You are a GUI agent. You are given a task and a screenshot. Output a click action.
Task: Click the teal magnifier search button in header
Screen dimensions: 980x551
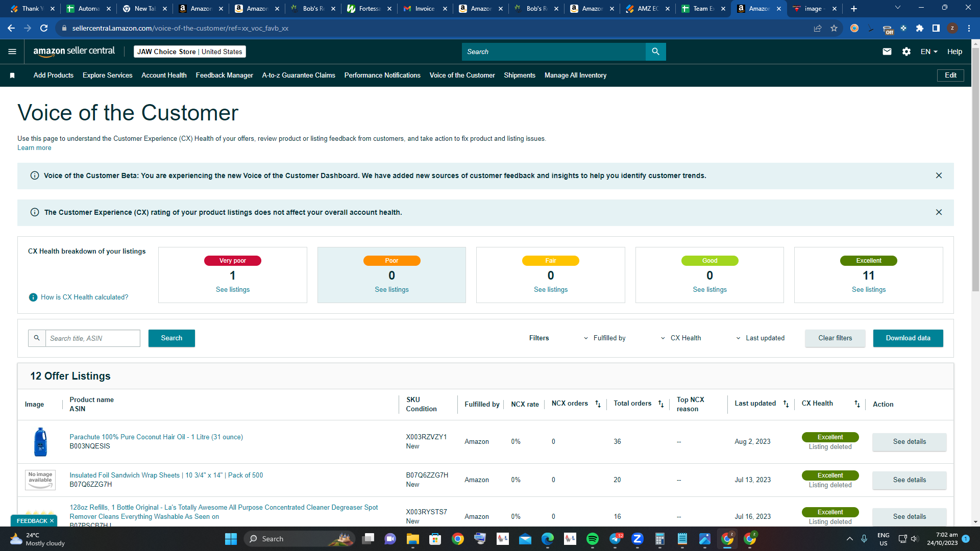[656, 52]
